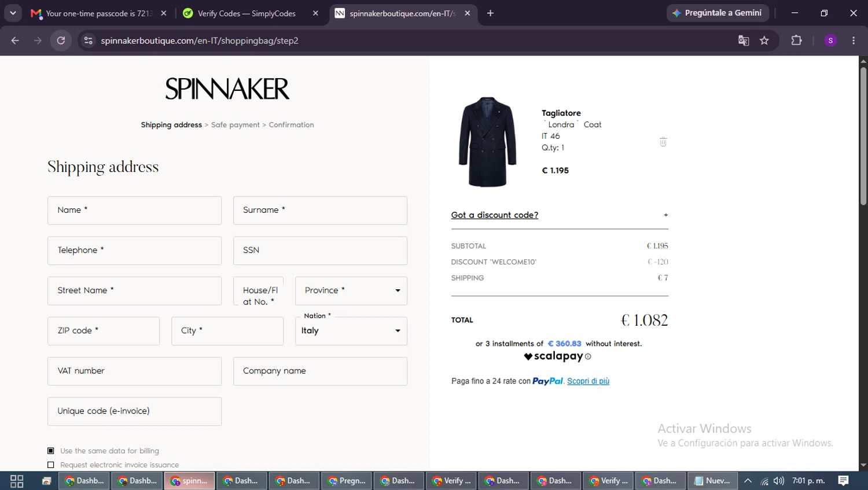
Task: Click the page vertical scrollbar thumb
Action: [863, 136]
